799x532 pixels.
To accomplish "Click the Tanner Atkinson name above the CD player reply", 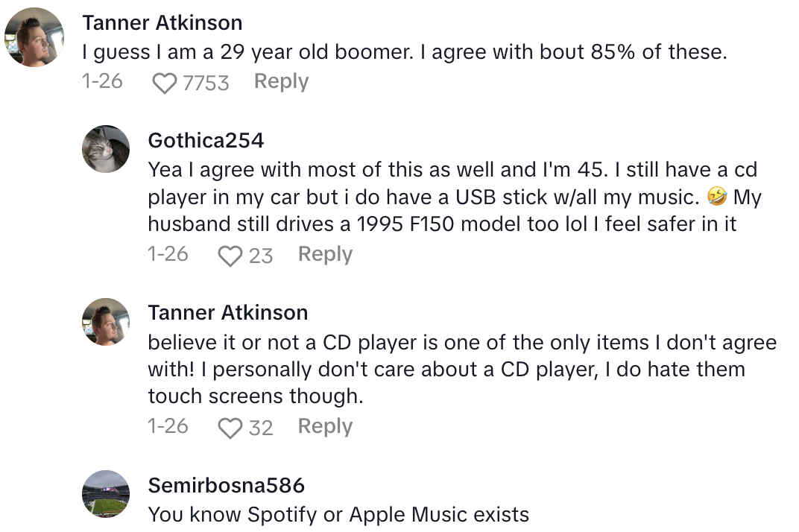I will coord(227,312).
